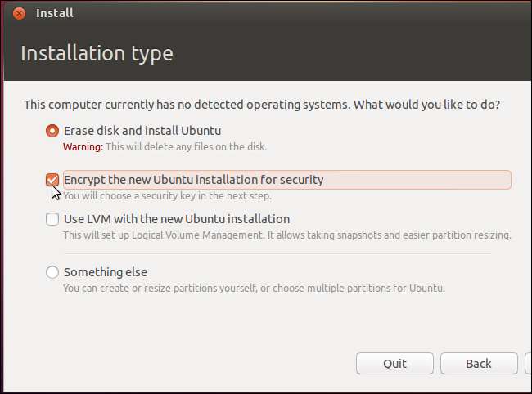Click the 'create or resize partitions yourself' description
This screenshot has height=394, width=532.
click(x=254, y=289)
